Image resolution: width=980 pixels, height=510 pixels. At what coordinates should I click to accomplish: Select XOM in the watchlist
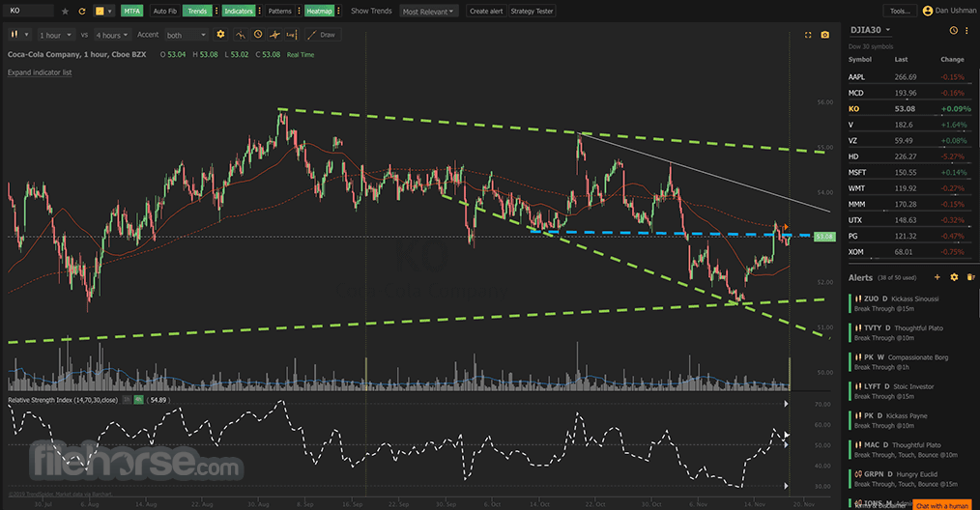(910, 252)
